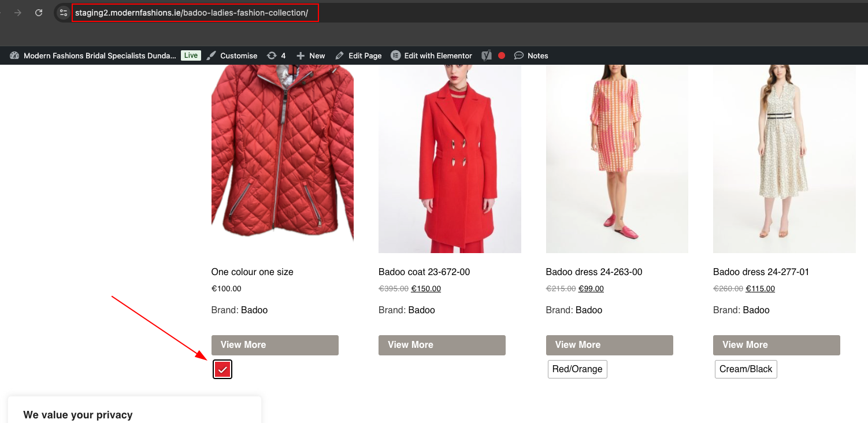Click the struck-through €395.00 price
The height and width of the screenshot is (423, 868).
pos(394,288)
